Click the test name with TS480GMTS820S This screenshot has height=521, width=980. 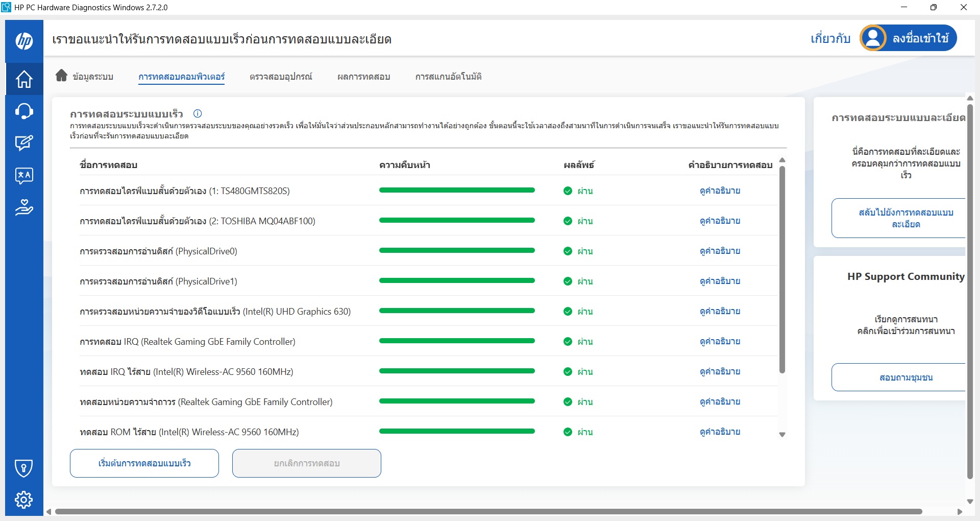[x=185, y=191]
